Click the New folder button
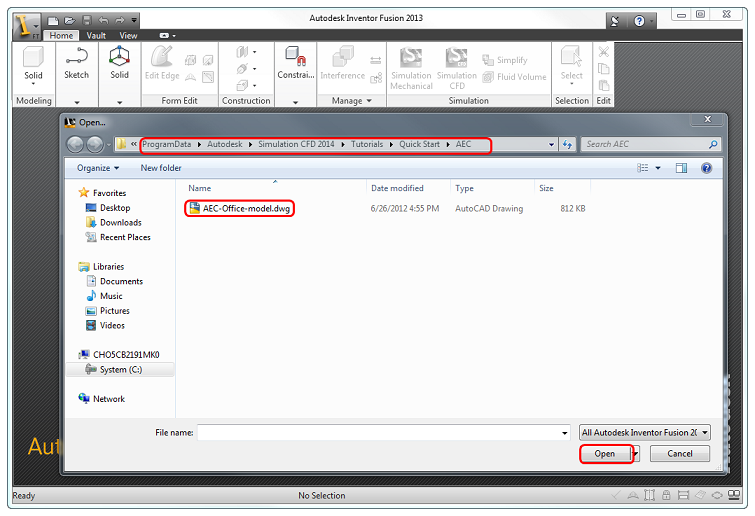Viewport: 755px width, 516px height. (161, 168)
